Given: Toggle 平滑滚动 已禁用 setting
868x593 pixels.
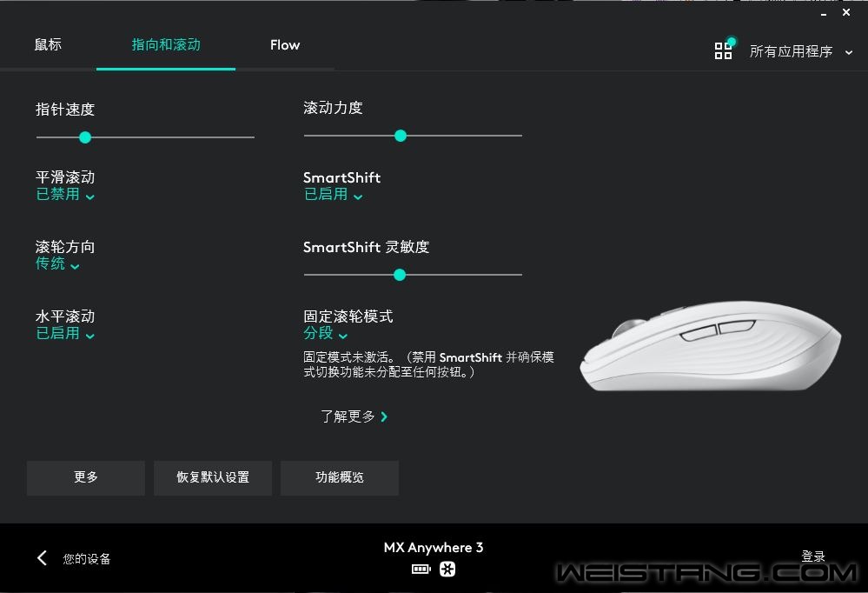Looking at the screenshot, I should [65, 195].
